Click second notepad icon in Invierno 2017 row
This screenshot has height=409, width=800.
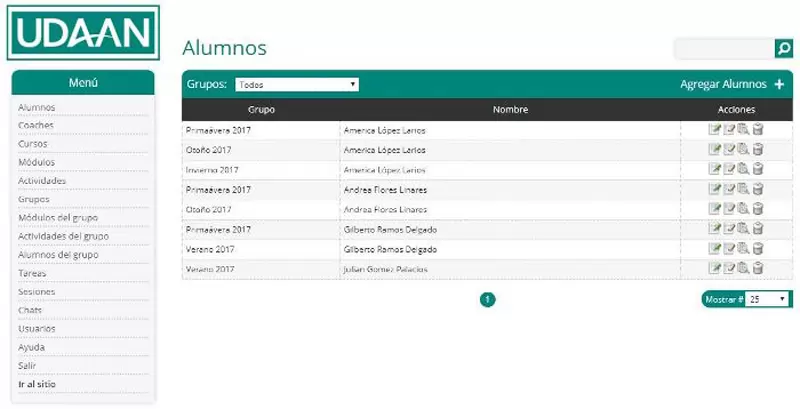click(729, 169)
